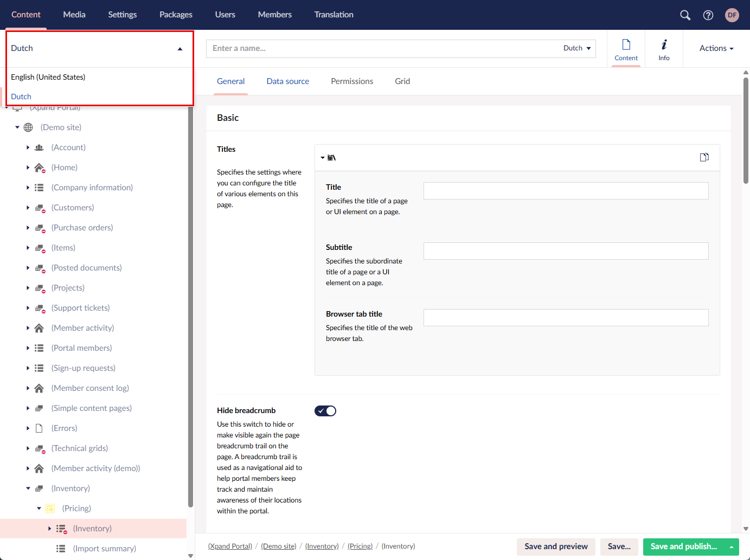Click the Save and preview button
This screenshot has height=560, width=750.
[x=556, y=546]
